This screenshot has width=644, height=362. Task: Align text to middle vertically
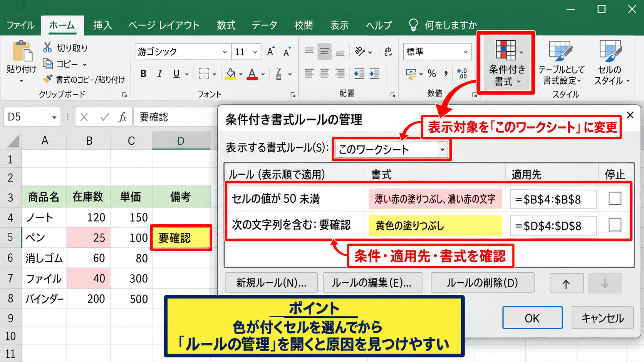click(x=325, y=52)
